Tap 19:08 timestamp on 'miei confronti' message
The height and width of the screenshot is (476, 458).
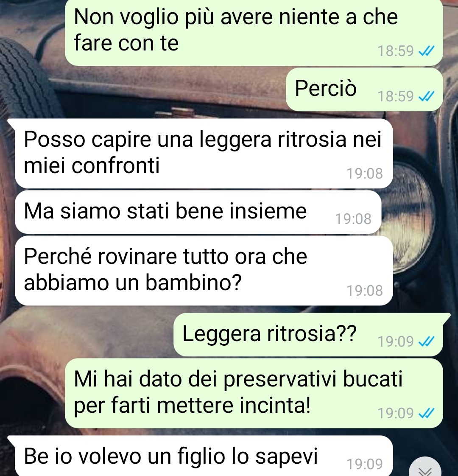365,174
